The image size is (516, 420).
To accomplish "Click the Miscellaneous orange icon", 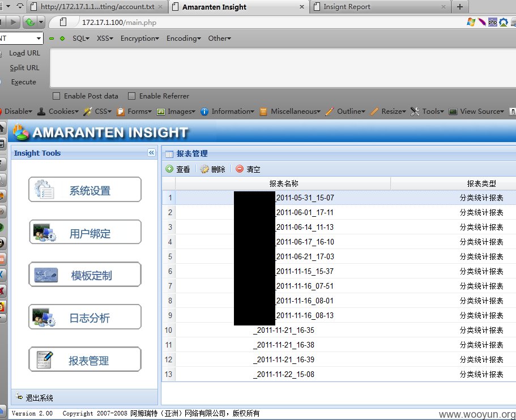I will coord(263,112).
